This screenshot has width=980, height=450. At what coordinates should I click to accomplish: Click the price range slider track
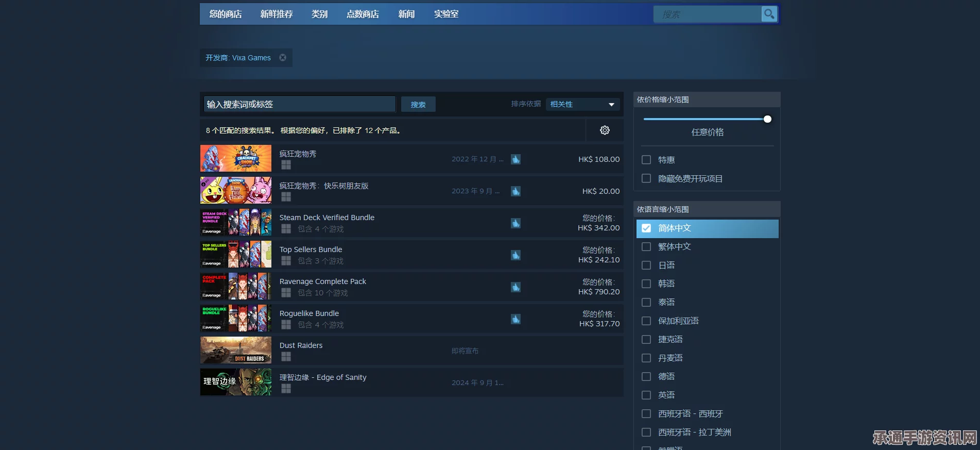(x=707, y=119)
